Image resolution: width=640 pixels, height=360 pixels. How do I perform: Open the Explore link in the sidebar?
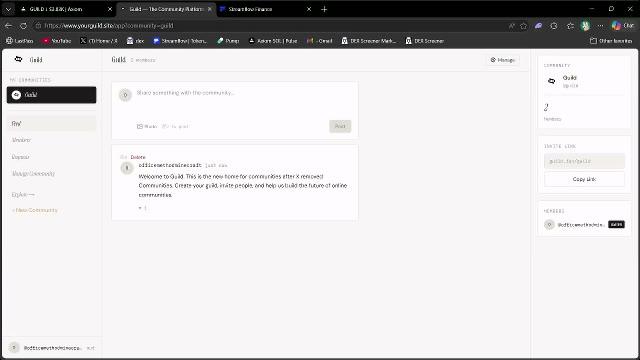pos(23,195)
